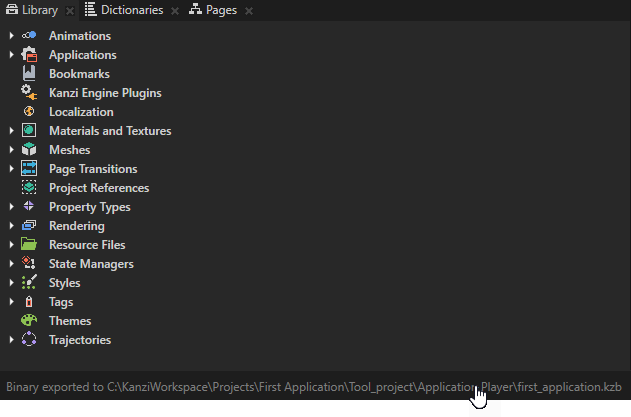Screen dimensions: 631x417
Task: Click the Localization globe icon
Action: coord(29,112)
